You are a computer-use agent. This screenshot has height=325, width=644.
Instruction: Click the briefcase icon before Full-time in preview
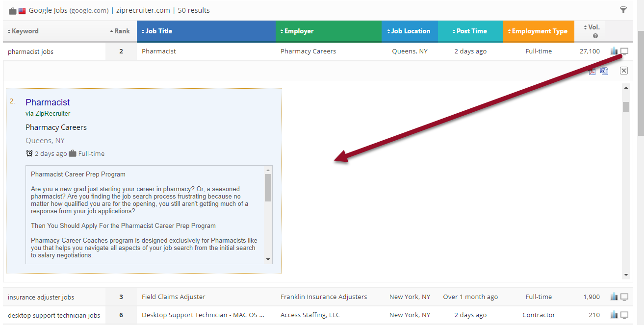coord(73,153)
